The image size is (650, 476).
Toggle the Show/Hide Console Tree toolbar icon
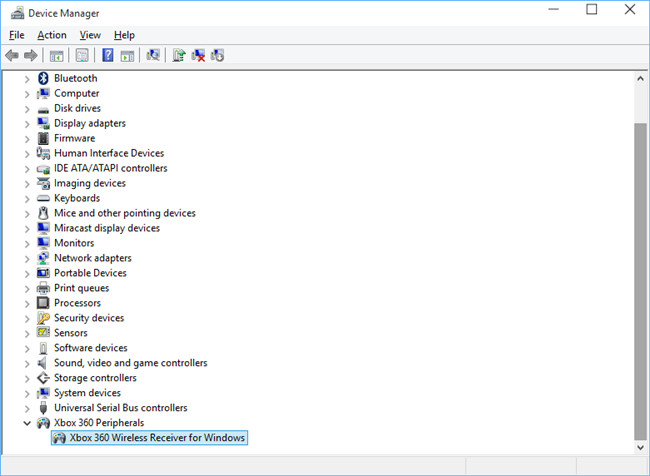coord(56,55)
